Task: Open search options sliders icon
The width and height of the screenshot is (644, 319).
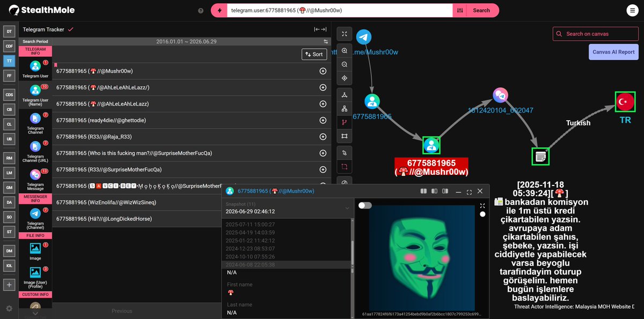Action: tap(460, 10)
